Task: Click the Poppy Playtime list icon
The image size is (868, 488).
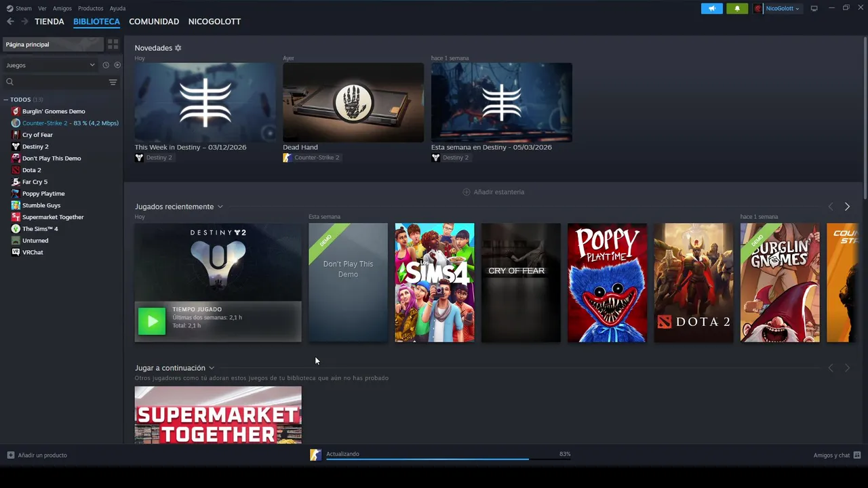Action: [16, 194]
